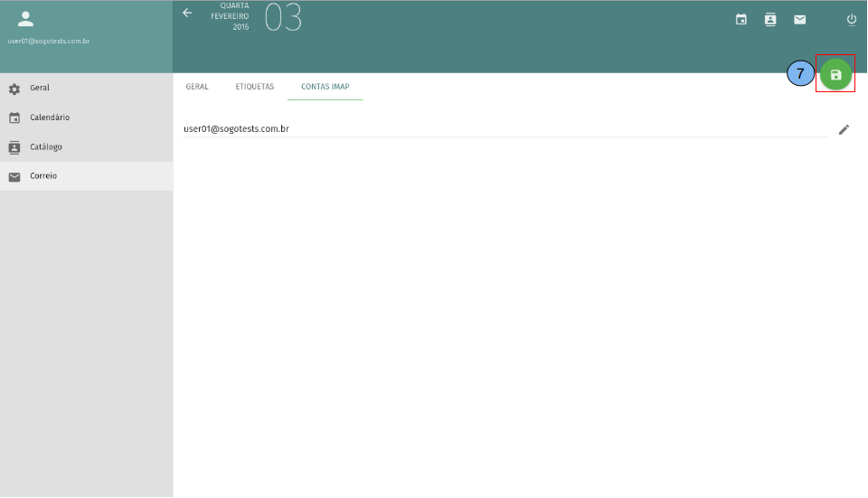Open Catálogo settings in the sidebar

coord(45,146)
